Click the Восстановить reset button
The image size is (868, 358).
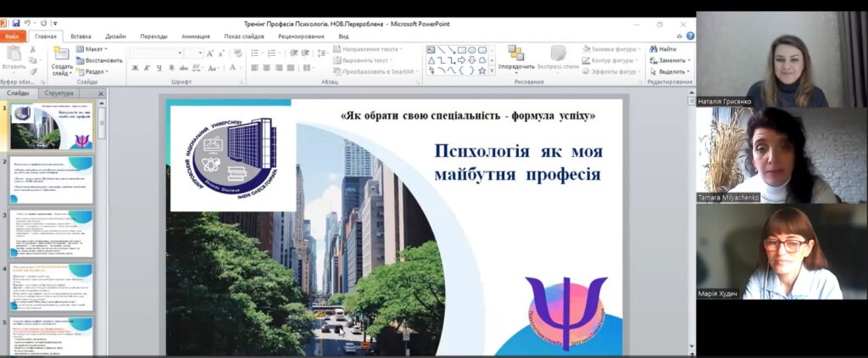click(x=99, y=60)
